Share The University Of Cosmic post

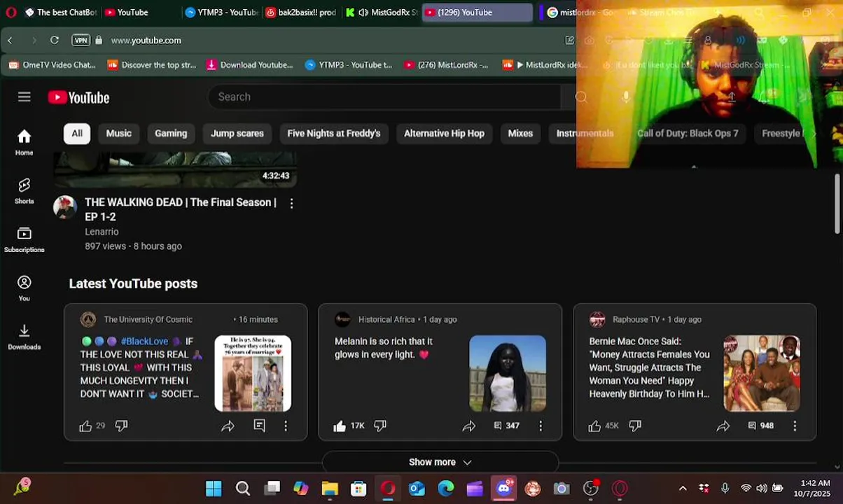tap(228, 426)
